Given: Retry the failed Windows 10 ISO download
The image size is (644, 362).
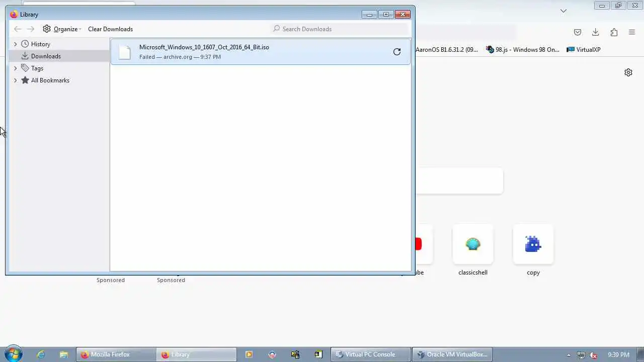Looking at the screenshot, I should 397,52.
